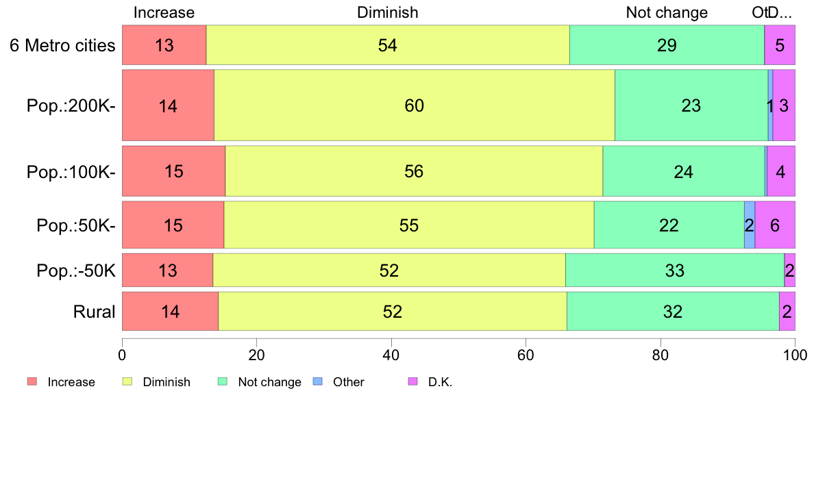Select the Pop.:50K- D.K. segment showing 6

pos(775,225)
